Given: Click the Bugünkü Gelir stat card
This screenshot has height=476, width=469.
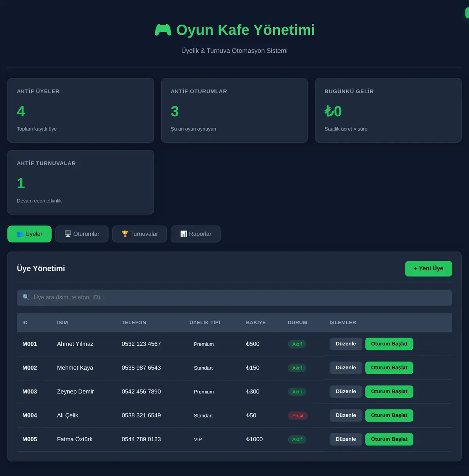Looking at the screenshot, I should [x=388, y=110].
